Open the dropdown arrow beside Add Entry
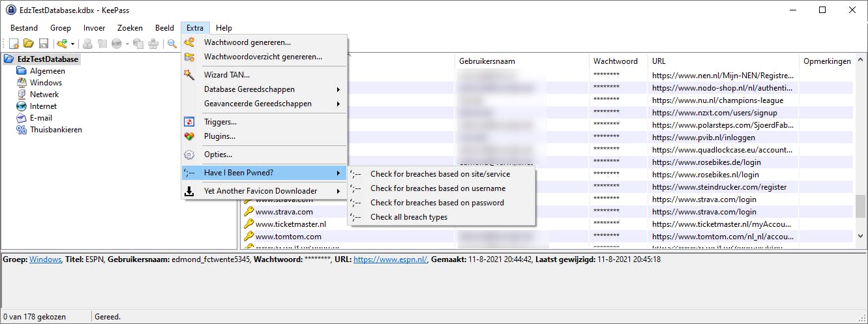The width and height of the screenshot is (868, 324). click(72, 44)
